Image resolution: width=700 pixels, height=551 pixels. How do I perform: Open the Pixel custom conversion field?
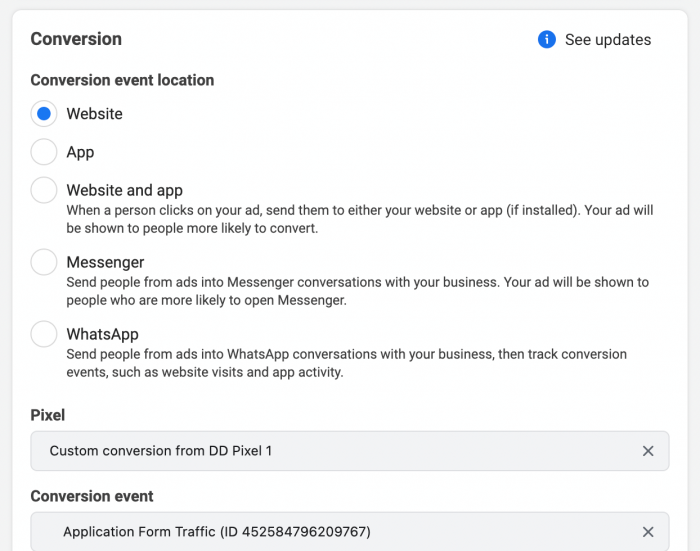click(330, 451)
